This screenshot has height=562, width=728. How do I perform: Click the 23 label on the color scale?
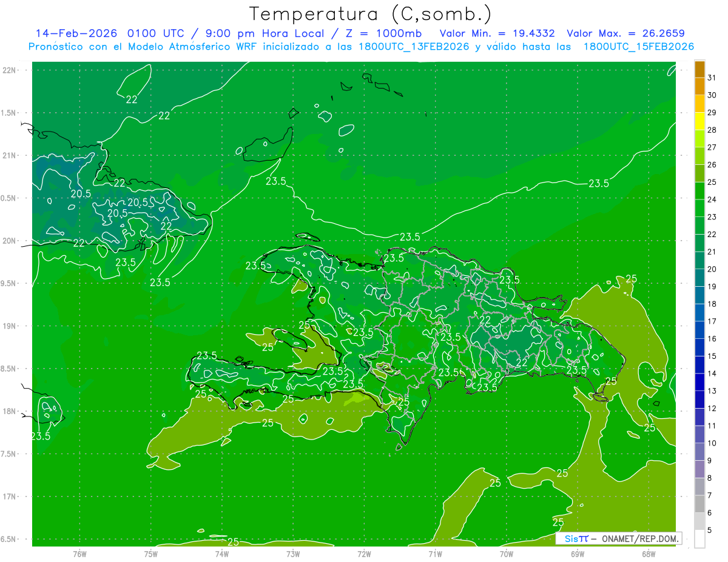tap(712, 217)
